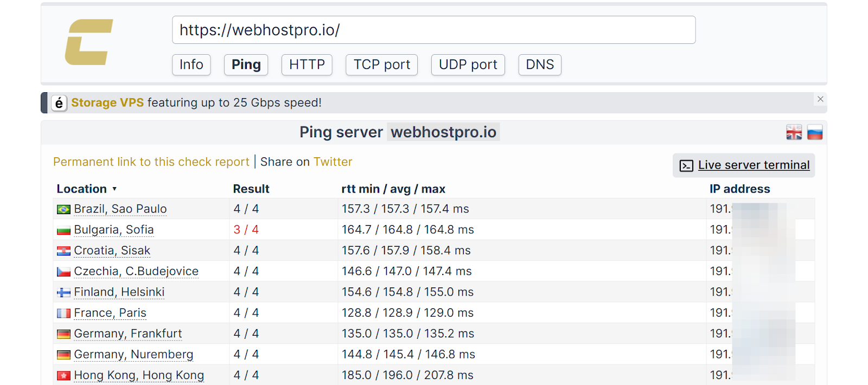This screenshot has width=868, height=385.
Task: Click the 157.6 / 157.9 / 158.4 ms value
Action: [x=406, y=251]
